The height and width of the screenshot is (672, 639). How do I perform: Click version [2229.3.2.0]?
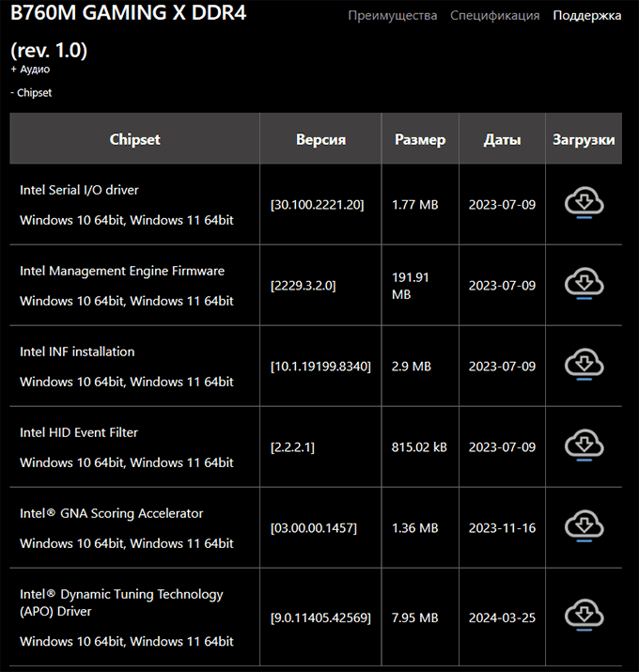pos(303,286)
